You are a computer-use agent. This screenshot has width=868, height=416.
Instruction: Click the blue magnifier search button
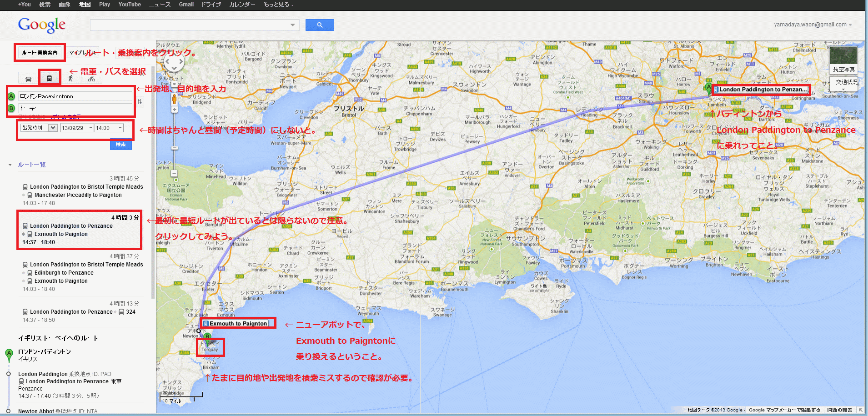[320, 25]
